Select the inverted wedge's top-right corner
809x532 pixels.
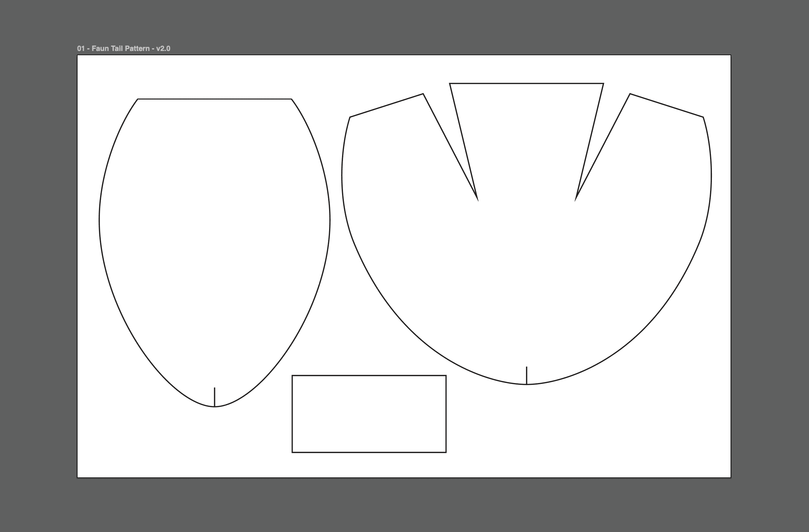coord(603,83)
